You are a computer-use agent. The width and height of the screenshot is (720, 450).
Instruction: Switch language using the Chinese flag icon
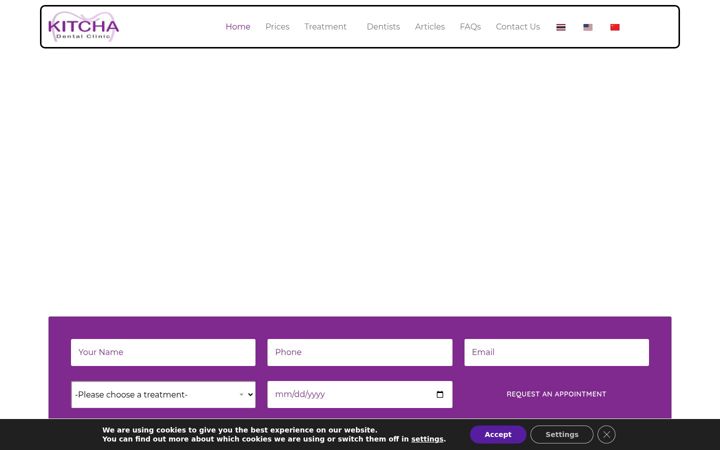tap(615, 27)
